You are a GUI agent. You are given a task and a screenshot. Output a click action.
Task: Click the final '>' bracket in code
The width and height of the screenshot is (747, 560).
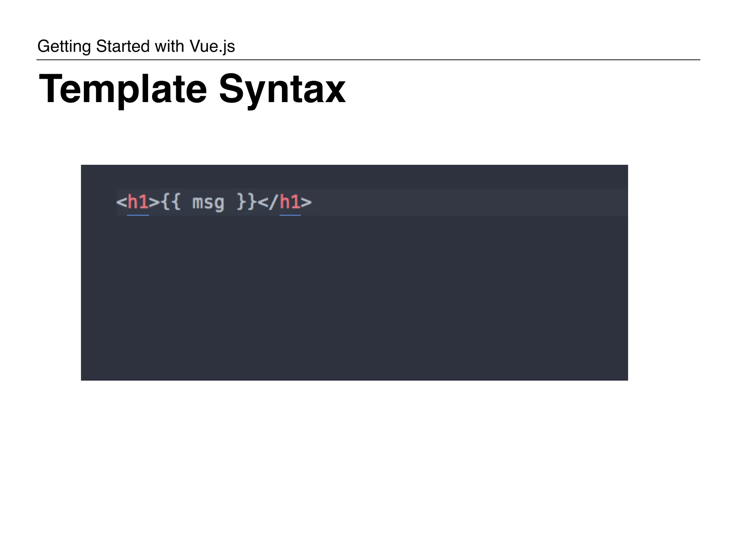306,202
